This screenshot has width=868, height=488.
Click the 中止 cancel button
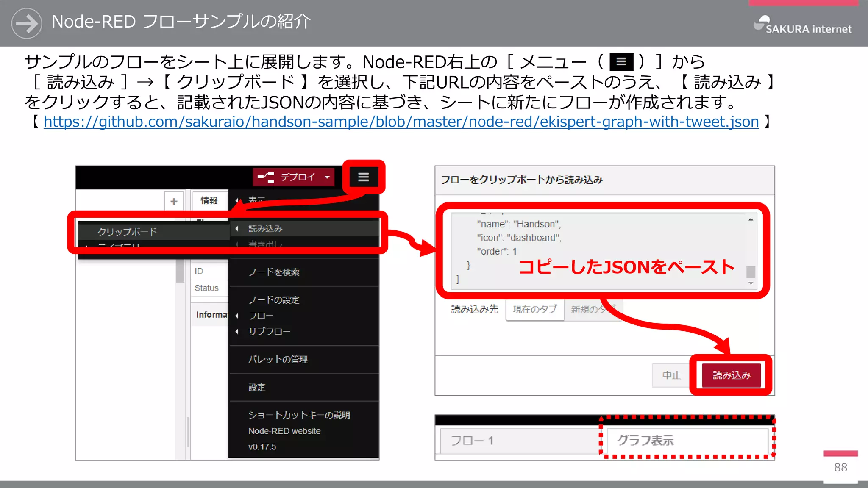(x=671, y=375)
